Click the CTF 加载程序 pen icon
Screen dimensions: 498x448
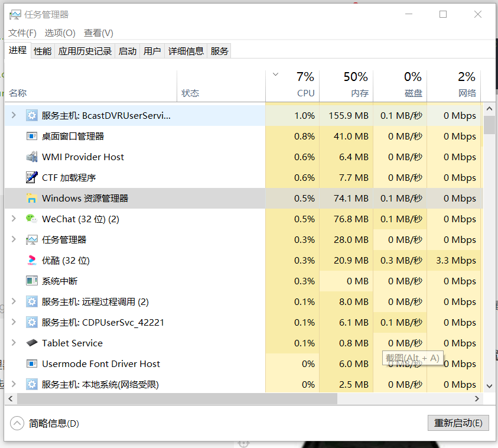coord(31,177)
